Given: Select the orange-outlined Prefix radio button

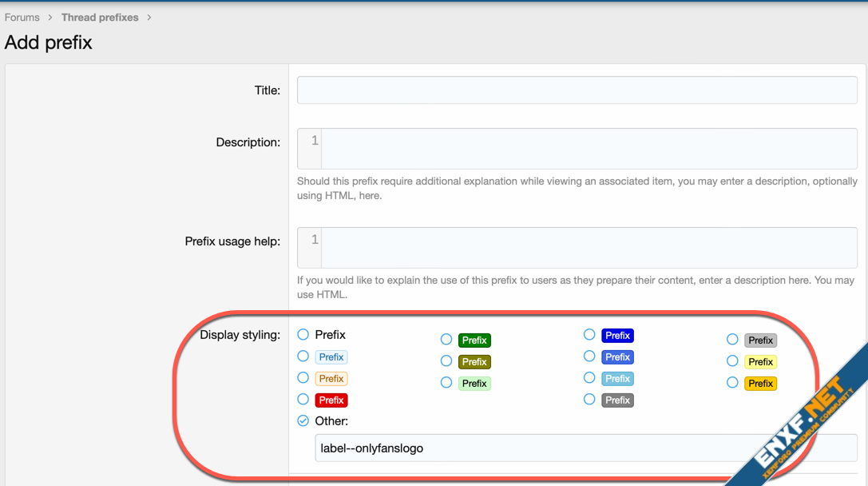Looking at the screenshot, I should pos(303,378).
